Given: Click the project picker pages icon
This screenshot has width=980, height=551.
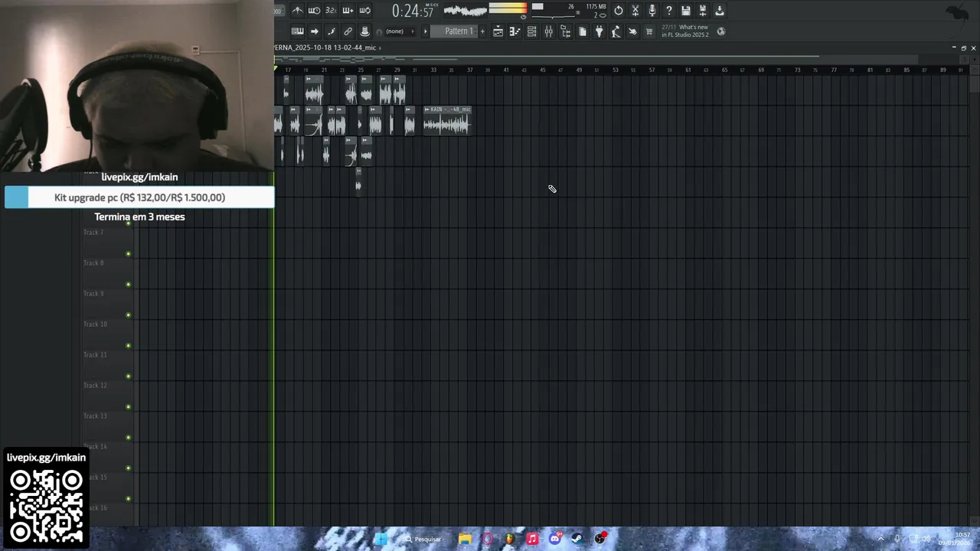Looking at the screenshot, I should (x=583, y=31).
